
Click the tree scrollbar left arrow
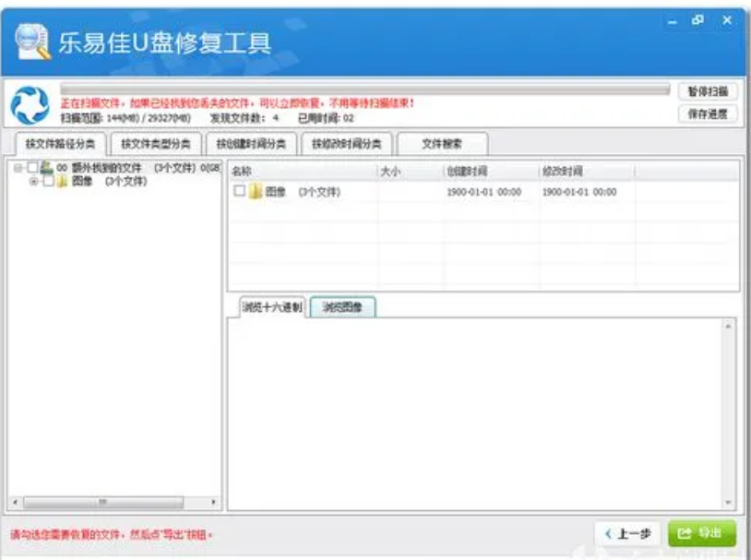[16, 502]
